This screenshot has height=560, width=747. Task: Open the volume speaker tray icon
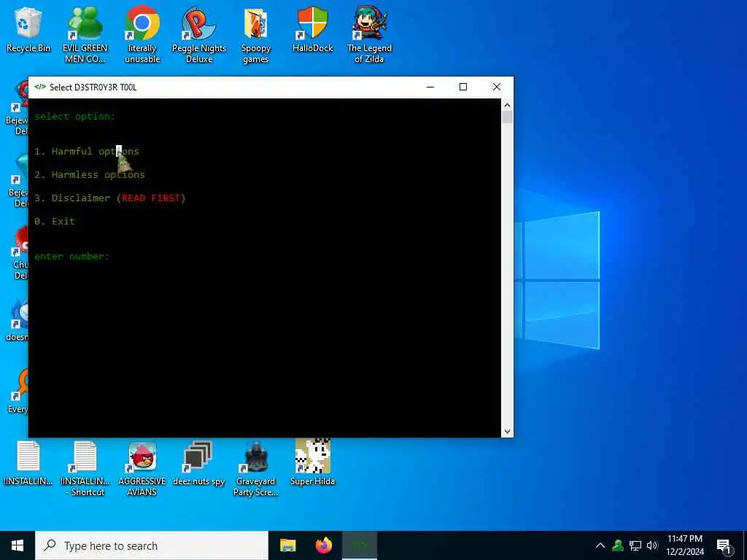click(652, 545)
